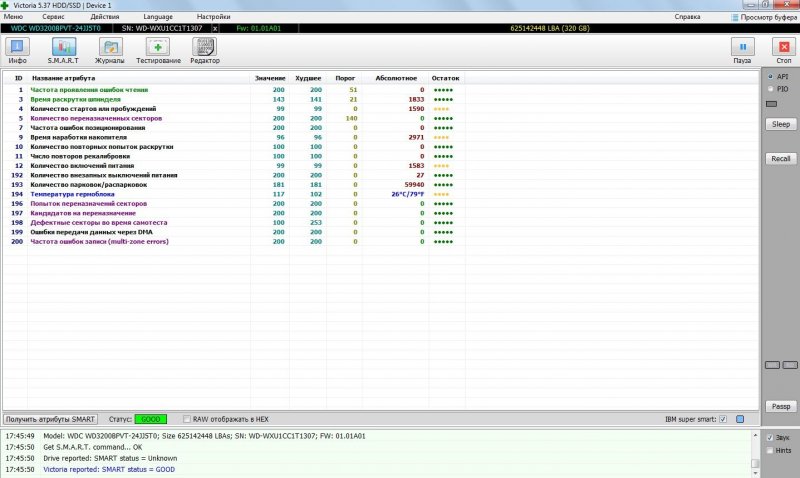Screen dimensions: 800x478
Task: Select the API access mode radio button
Action: [768, 76]
